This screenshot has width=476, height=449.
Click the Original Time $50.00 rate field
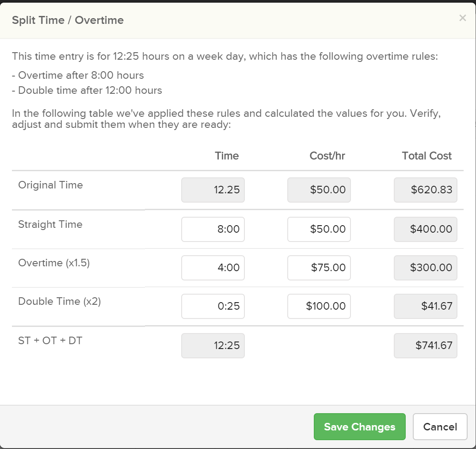[319, 190]
